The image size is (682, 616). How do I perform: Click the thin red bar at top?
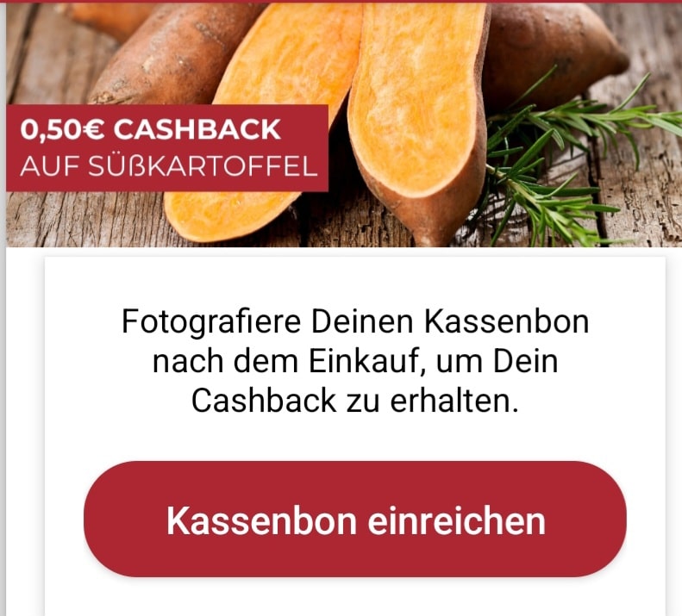(x=341, y=2)
